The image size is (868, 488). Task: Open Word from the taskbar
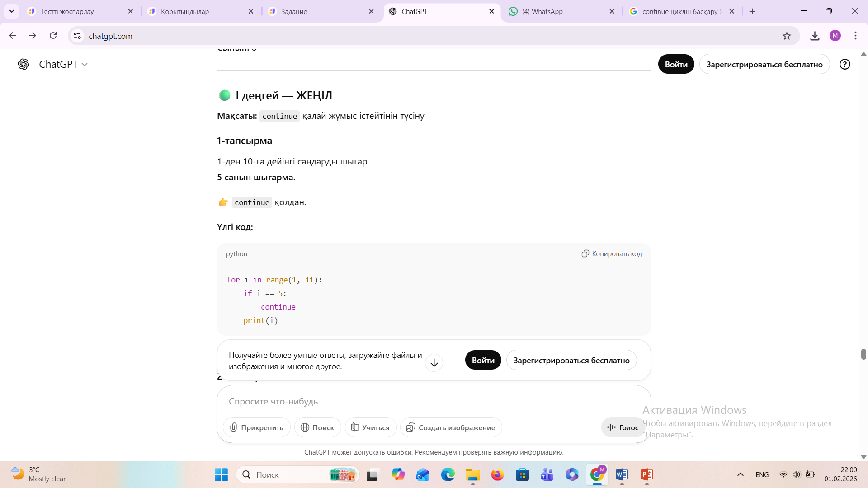click(622, 474)
